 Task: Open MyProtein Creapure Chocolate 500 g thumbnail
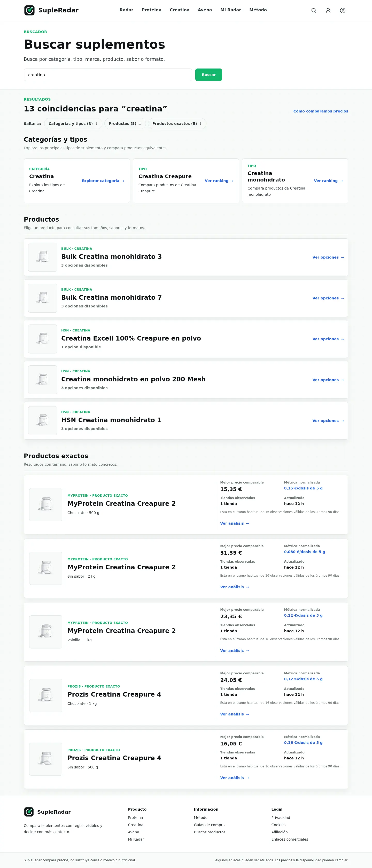46,504
